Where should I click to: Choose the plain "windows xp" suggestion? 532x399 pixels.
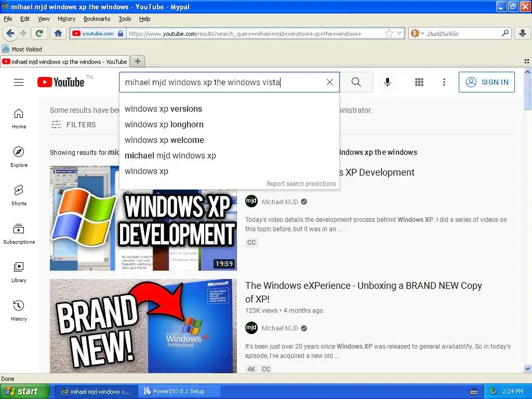229,171
